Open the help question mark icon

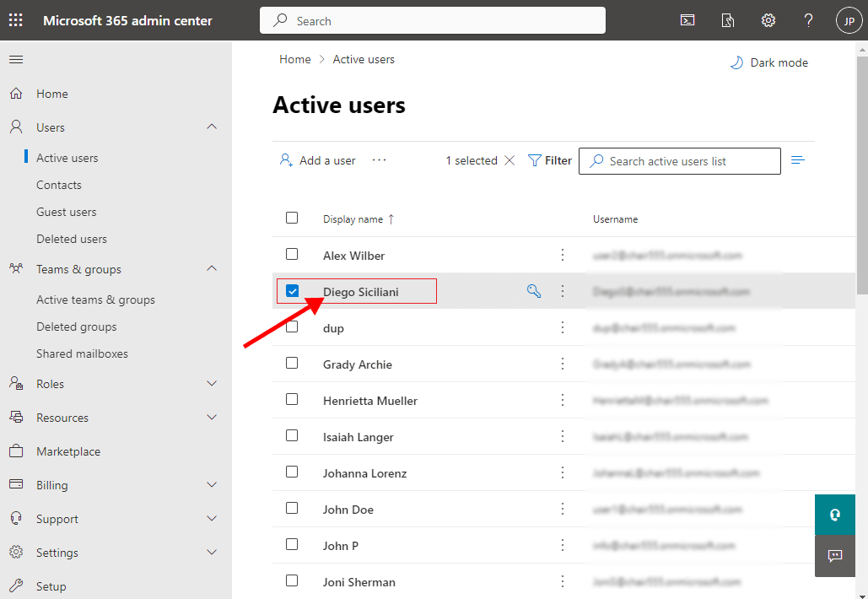[x=808, y=20]
